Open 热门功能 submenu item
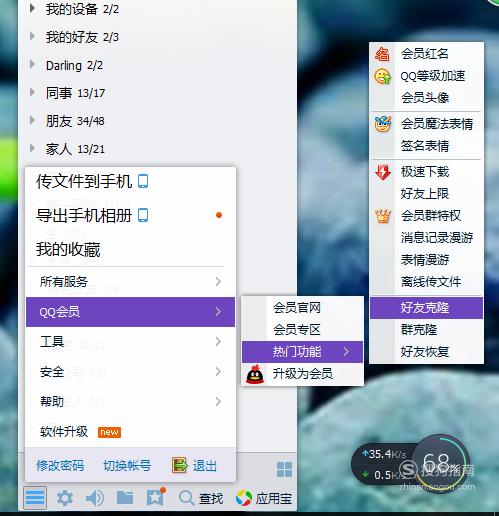Screen dimensions: 499x516 coord(303,352)
